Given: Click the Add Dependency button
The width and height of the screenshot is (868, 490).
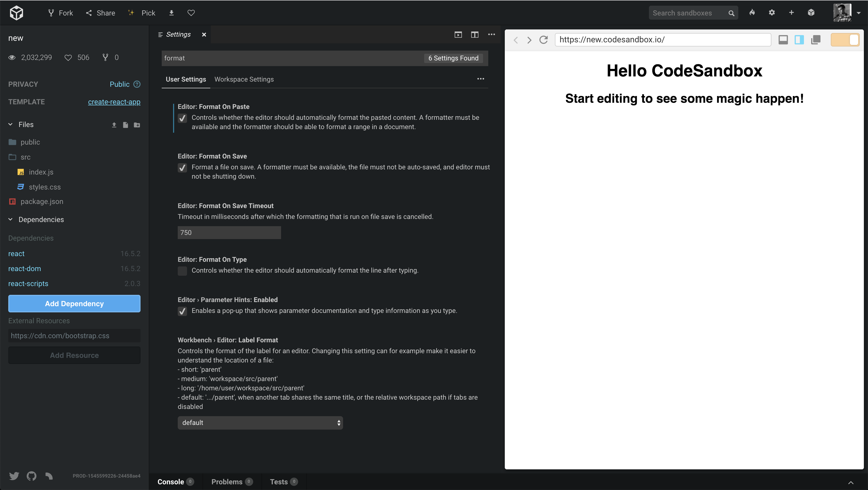Looking at the screenshot, I should pyautogui.click(x=74, y=303).
